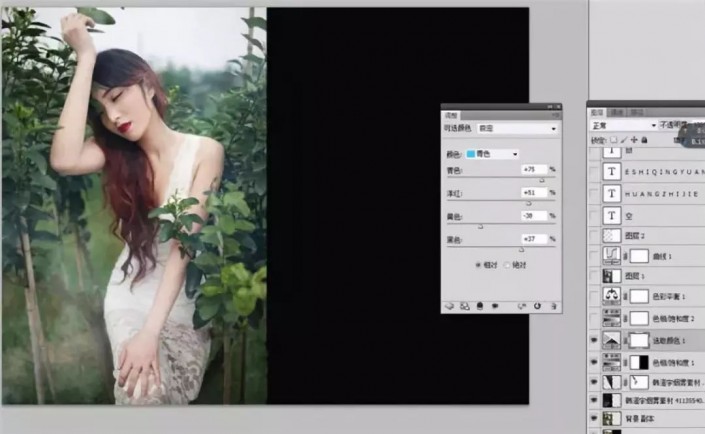Screen dimensions: 705x434
Task: Click the reset icon in Adjustments panel
Action: pyautogui.click(x=538, y=305)
